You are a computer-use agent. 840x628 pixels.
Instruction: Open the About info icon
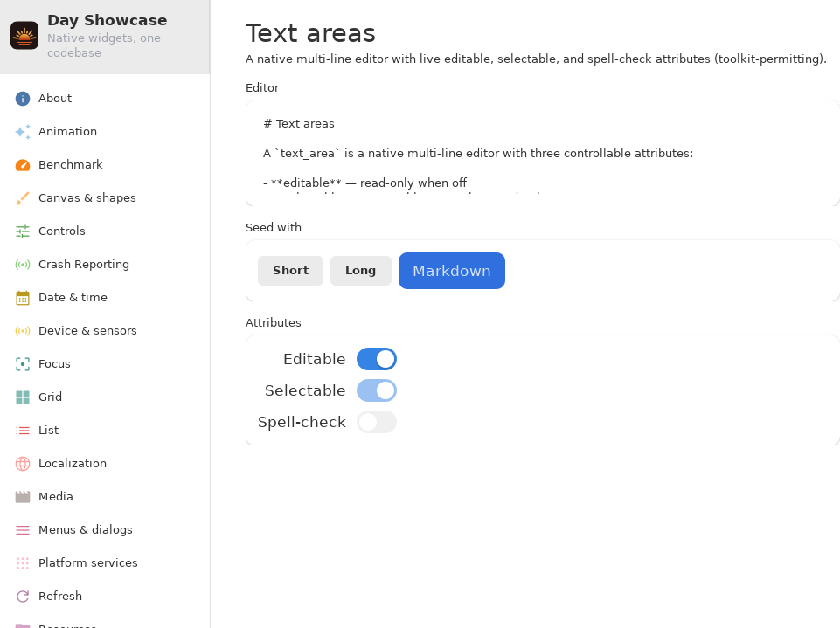(23, 99)
